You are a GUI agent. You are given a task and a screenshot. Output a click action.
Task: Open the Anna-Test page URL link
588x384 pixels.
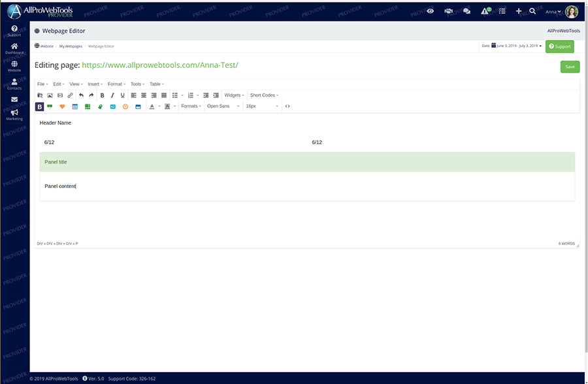coord(160,65)
